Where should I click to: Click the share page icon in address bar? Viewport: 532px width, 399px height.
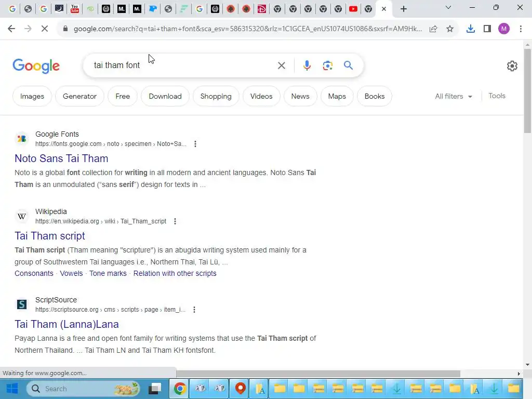tap(433, 29)
